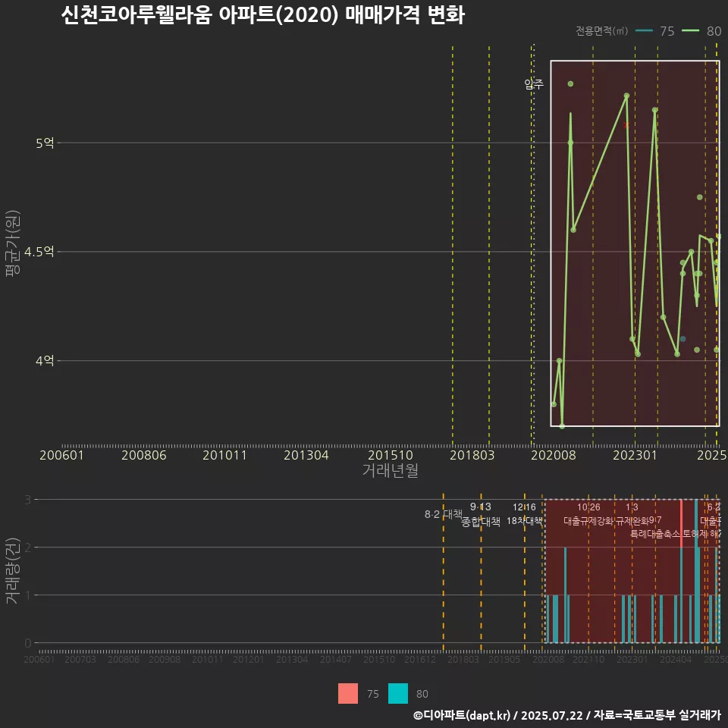Click the 1·3 규제완화 annotation

click(632, 514)
